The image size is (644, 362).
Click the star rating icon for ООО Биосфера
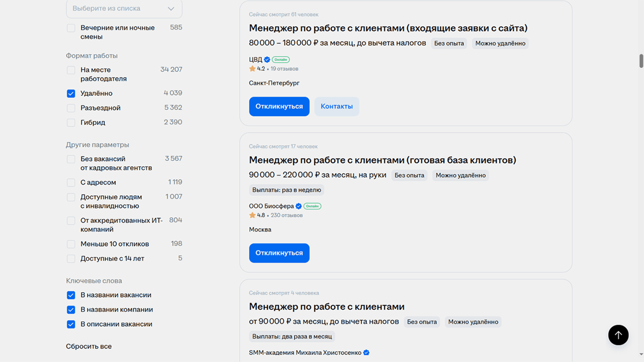[x=252, y=215]
